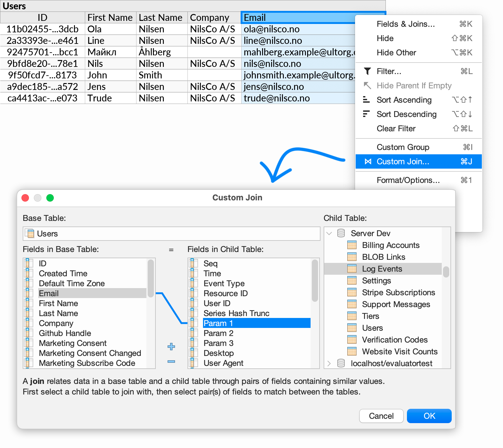The width and height of the screenshot is (503, 448).
Task: Open the Hide Parent If Empty option
Action: pyautogui.click(x=414, y=86)
